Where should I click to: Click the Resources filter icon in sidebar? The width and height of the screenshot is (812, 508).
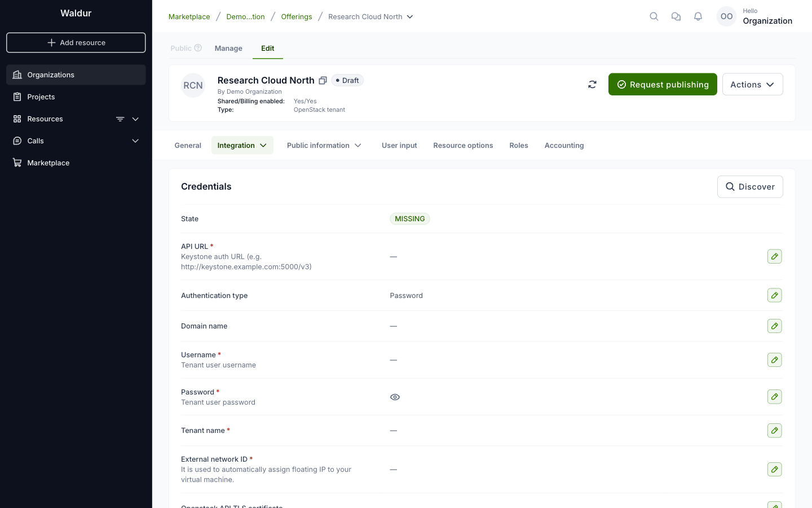pyautogui.click(x=120, y=119)
